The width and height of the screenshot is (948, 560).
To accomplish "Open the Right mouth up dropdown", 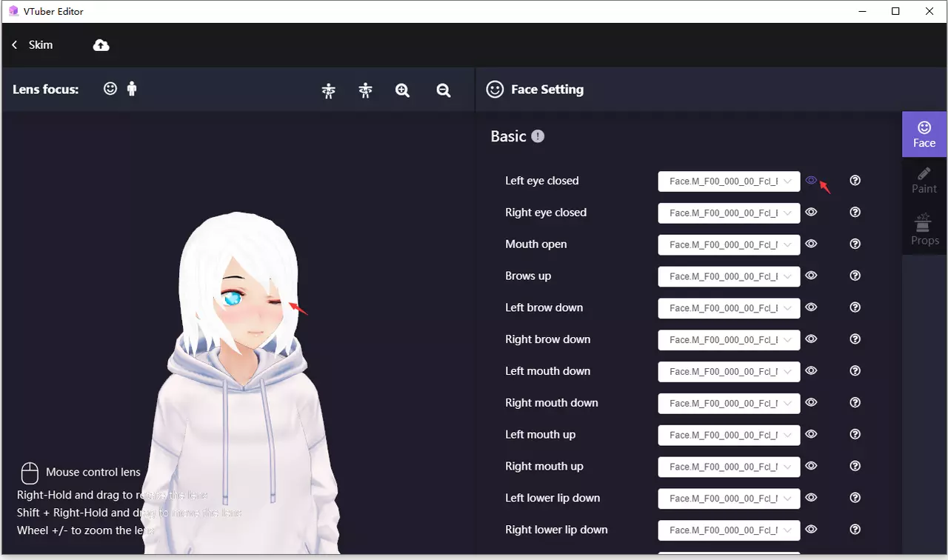I will (x=729, y=467).
